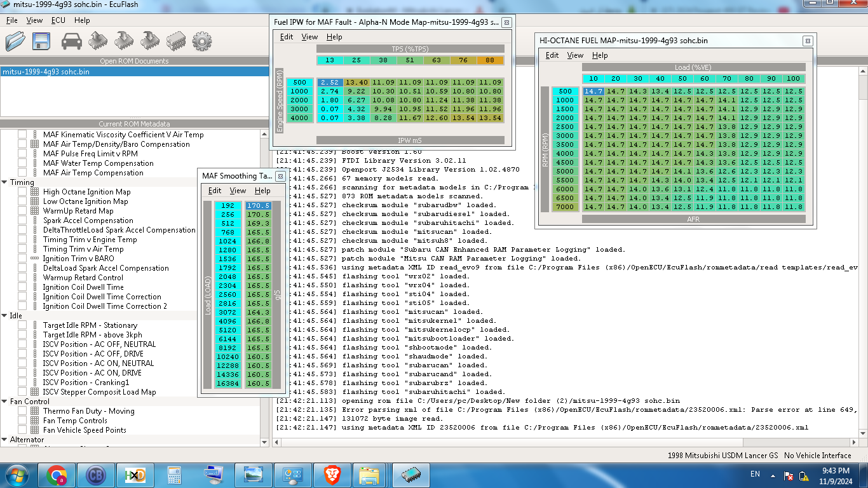Click the stacked chips icon in toolbar
868x488 pixels.
click(x=175, y=41)
